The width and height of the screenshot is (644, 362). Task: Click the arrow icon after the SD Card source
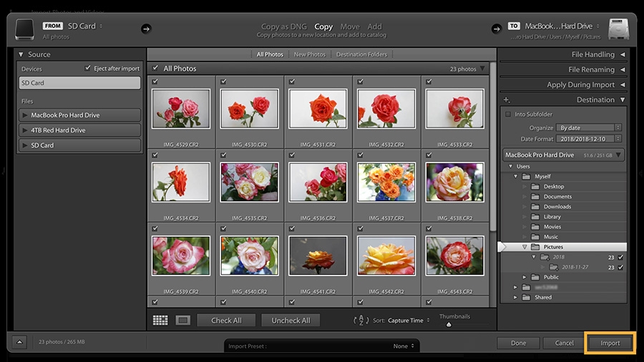point(146,29)
